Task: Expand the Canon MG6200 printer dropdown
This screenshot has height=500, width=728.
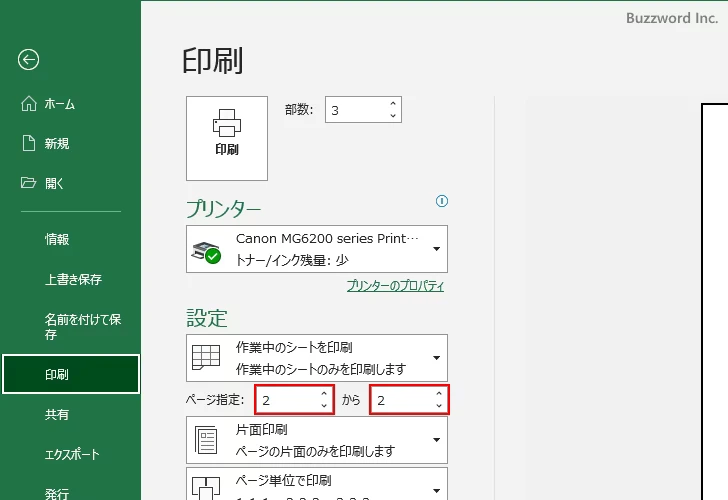Action: click(436, 249)
